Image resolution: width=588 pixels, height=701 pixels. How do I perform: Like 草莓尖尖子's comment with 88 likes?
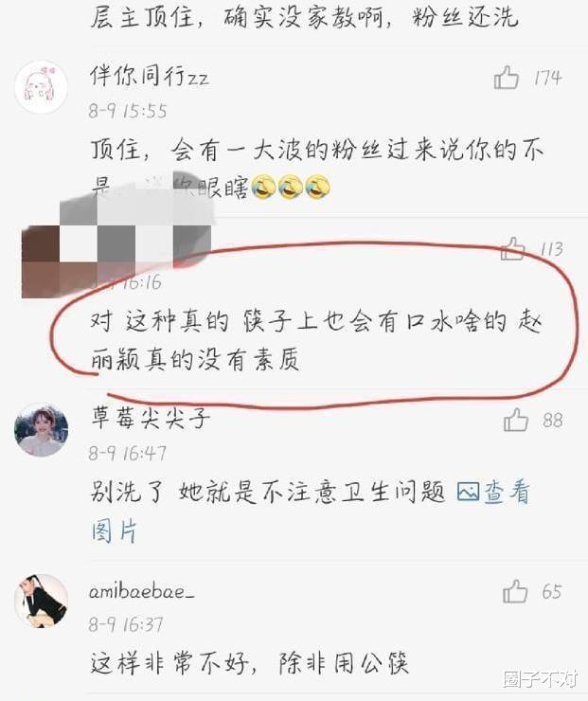pos(516,420)
